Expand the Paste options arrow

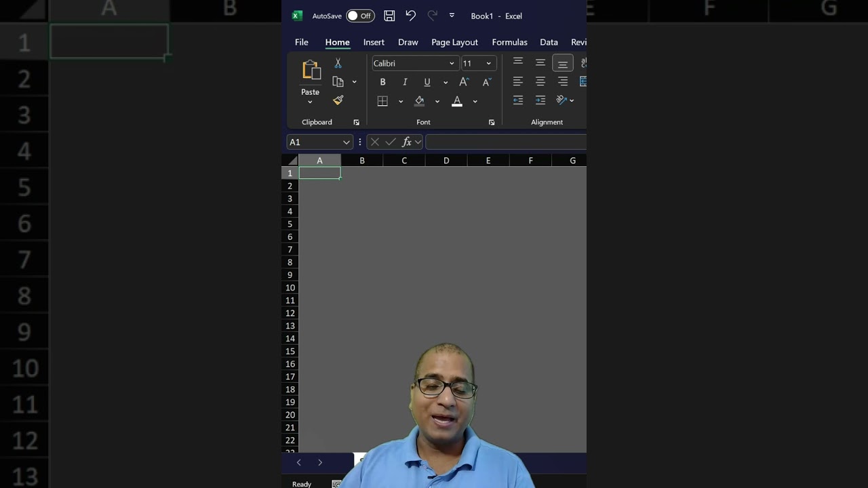[310, 102]
